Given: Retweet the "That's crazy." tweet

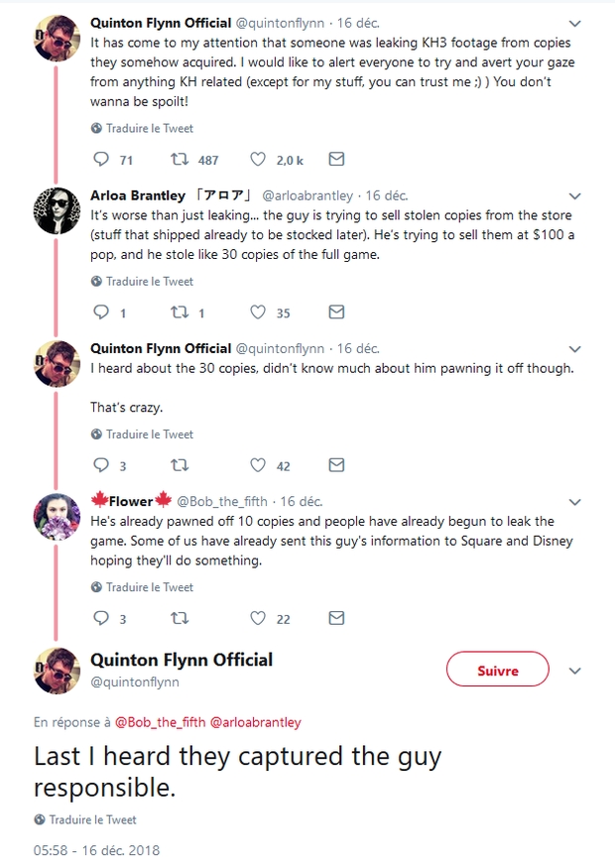Looking at the screenshot, I should pyautogui.click(x=180, y=465).
